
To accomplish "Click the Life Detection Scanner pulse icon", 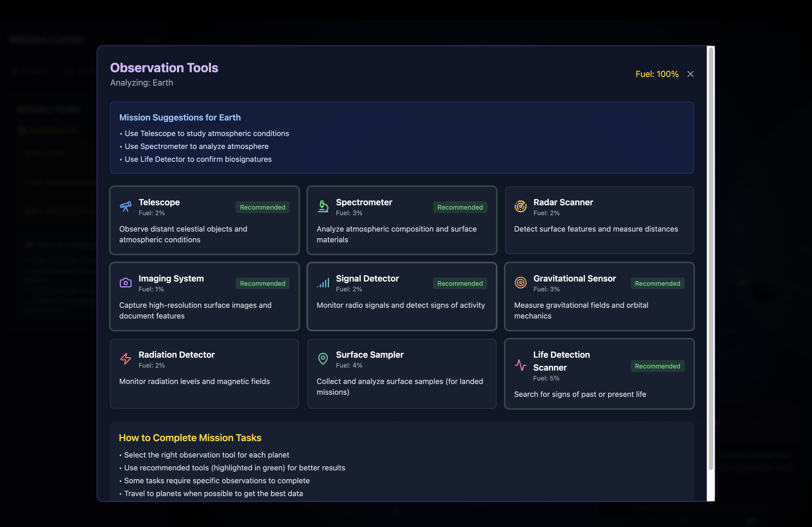I will [x=520, y=365].
